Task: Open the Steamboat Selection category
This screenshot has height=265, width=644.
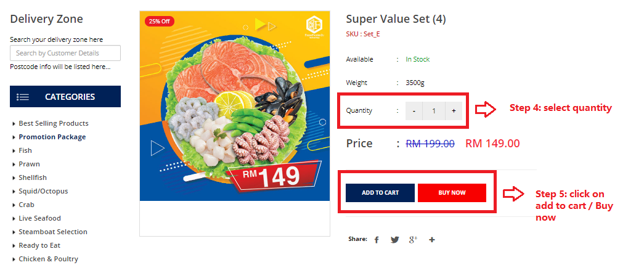Action: pyautogui.click(x=53, y=232)
